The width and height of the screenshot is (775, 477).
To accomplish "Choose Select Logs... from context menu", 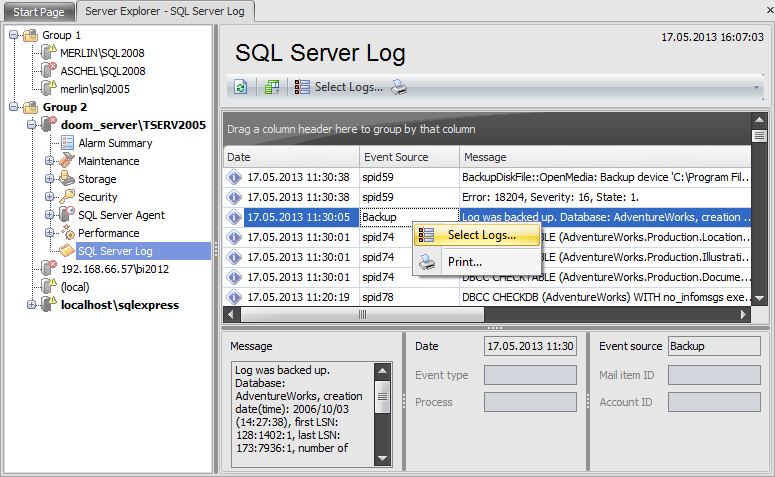I will 481,235.
